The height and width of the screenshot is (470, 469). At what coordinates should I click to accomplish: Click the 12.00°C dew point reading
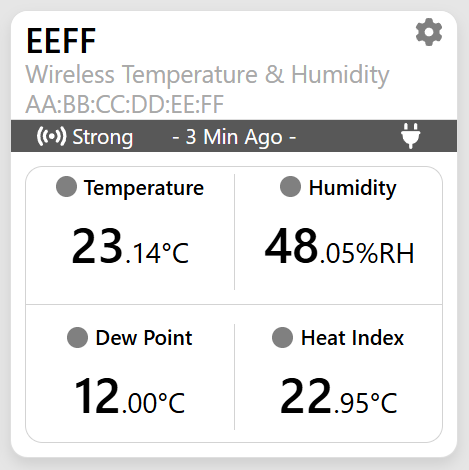pyautogui.click(x=130, y=396)
